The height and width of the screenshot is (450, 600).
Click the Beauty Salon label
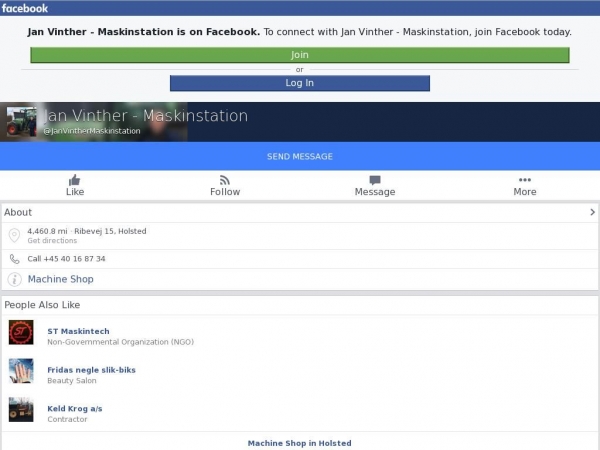point(72,381)
